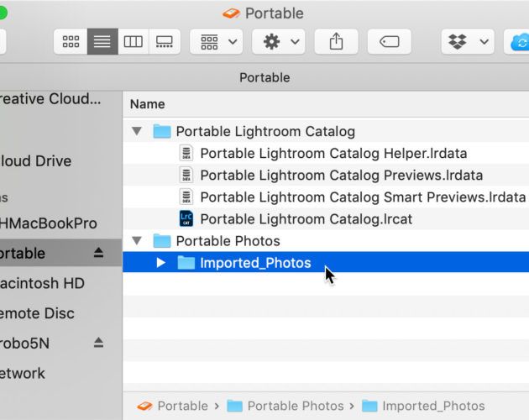Sort by the Name column header
The image size is (529, 420).
click(148, 104)
